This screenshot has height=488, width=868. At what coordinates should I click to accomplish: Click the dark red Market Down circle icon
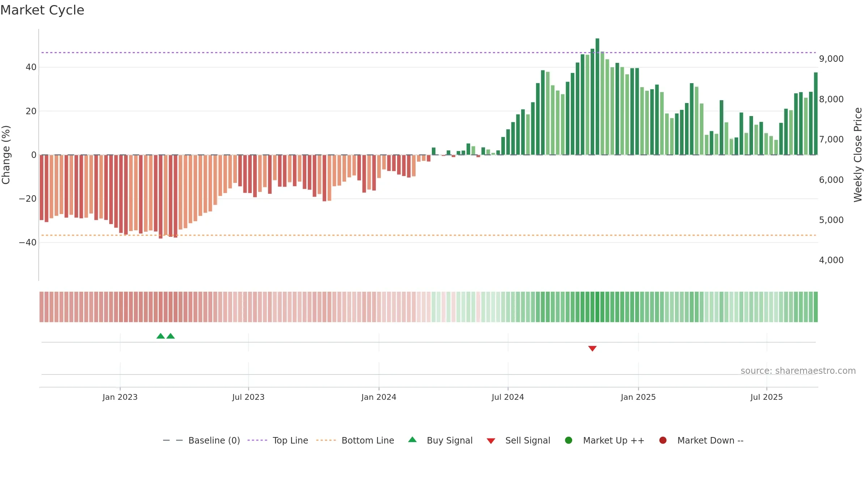663,440
